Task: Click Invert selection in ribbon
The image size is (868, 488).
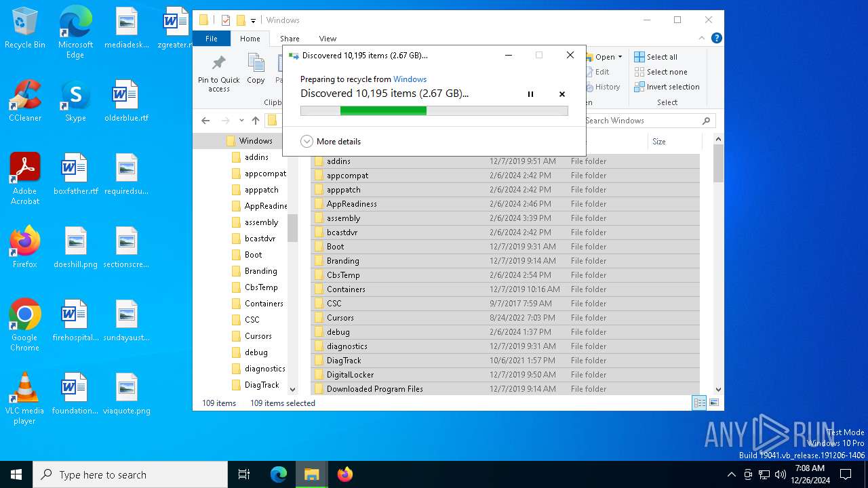Action: (667, 87)
